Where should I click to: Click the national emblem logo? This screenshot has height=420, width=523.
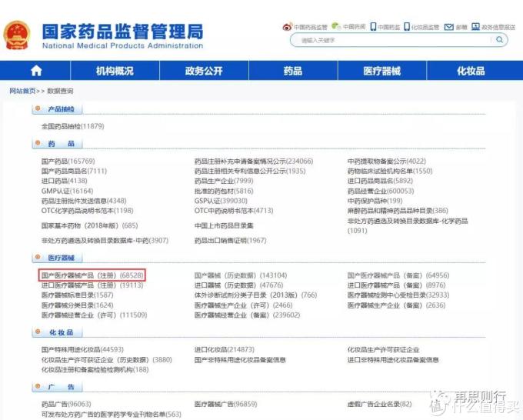tap(17, 35)
